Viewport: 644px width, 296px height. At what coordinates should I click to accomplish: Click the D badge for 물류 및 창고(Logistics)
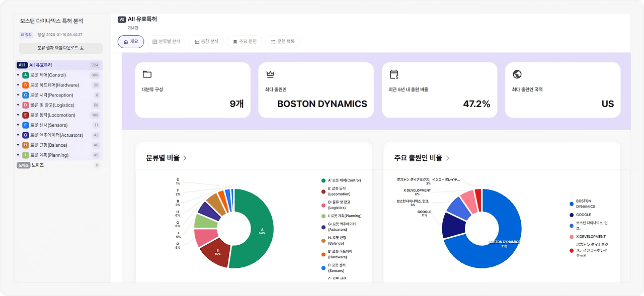pyautogui.click(x=26, y=105)
